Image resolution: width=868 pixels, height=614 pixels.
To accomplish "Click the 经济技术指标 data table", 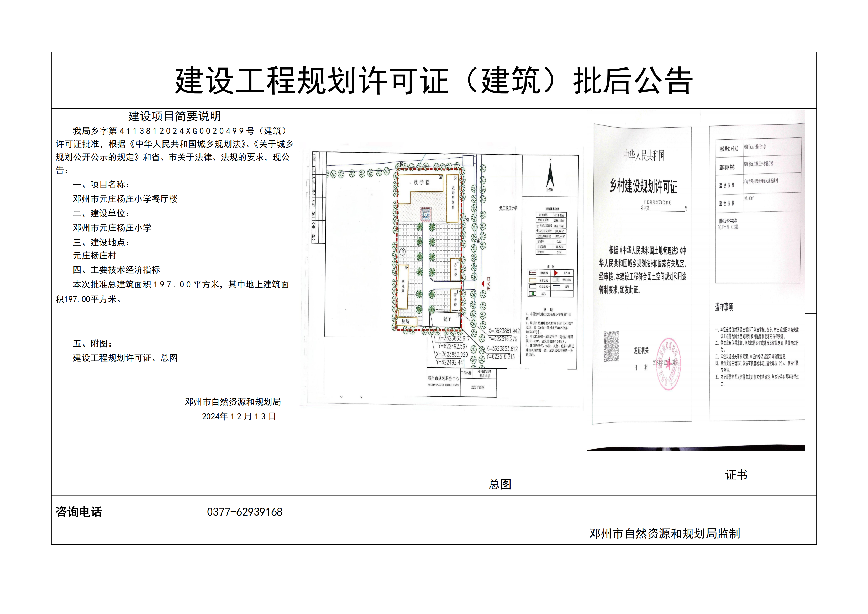I will point(551,233).
